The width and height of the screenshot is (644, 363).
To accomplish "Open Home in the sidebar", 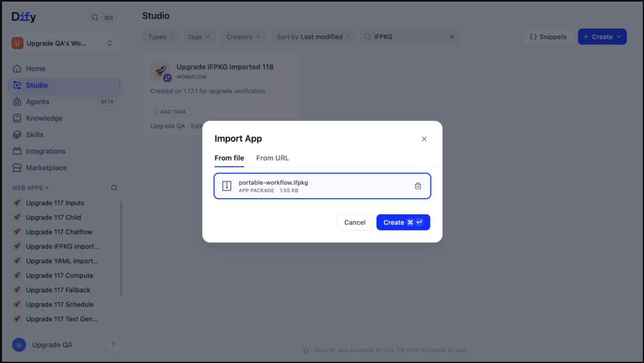I will tap(64, 69).
